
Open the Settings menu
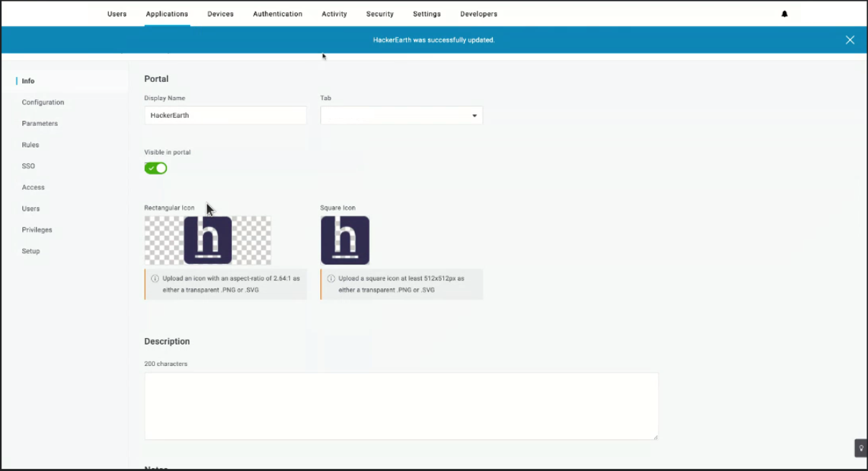click(427, 14)
